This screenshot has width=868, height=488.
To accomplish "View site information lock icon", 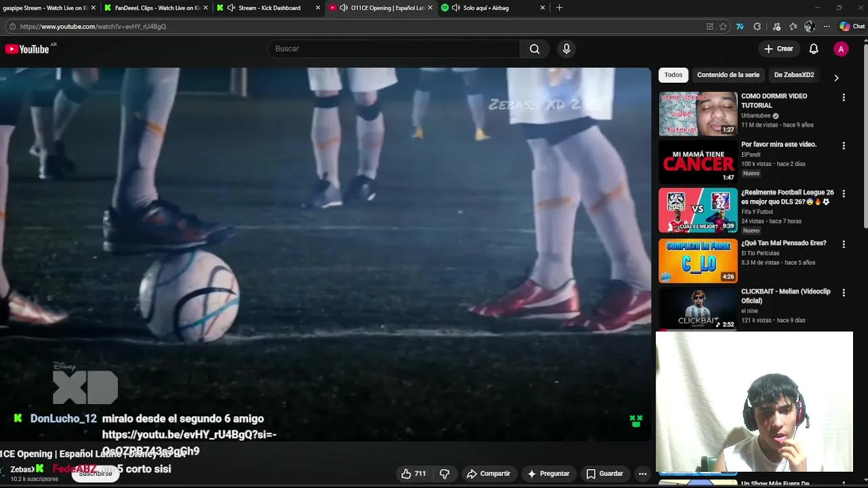I will pos(12,26).
